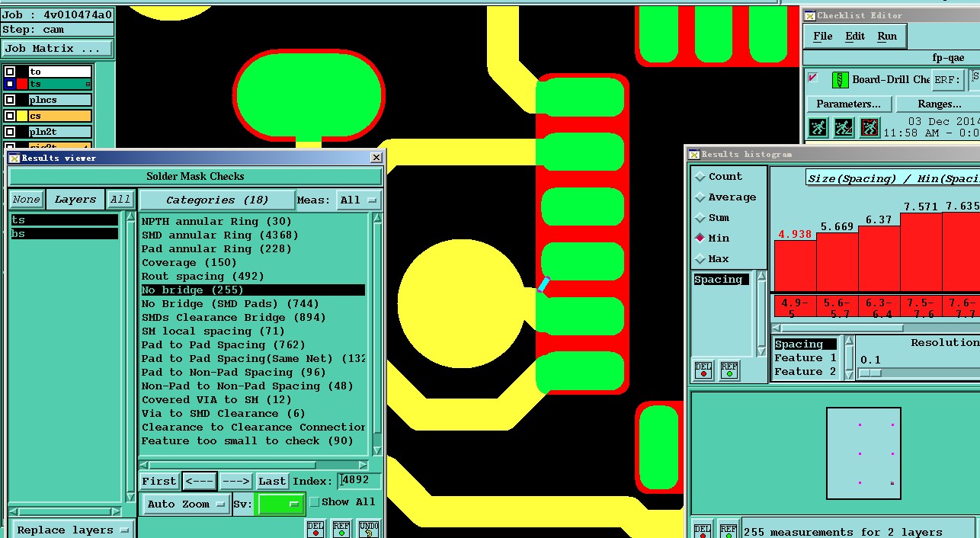Open the Auto Zoom dropdown
This screenshot has width=980, height=538.
coord(187,504)
